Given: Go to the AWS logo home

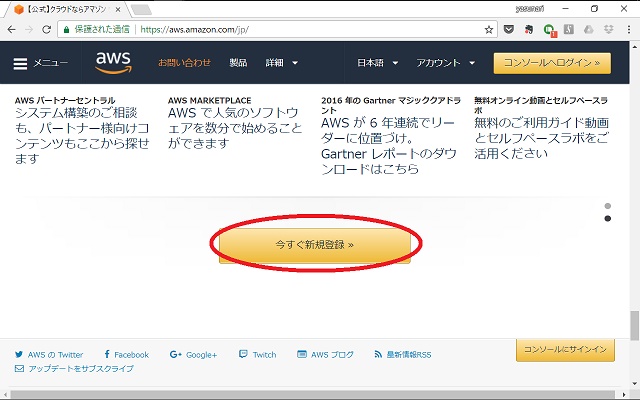Looking at the screenshot, I should 113,62.
